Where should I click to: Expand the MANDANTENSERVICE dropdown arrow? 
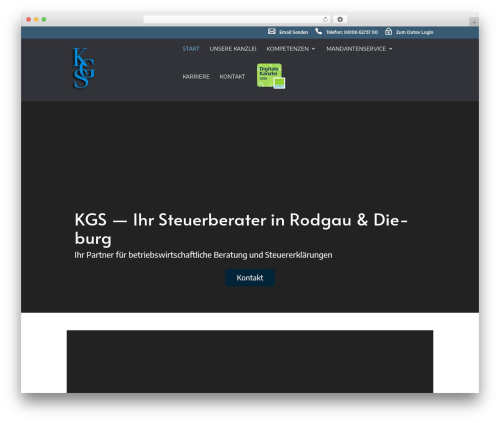point(391,49)
